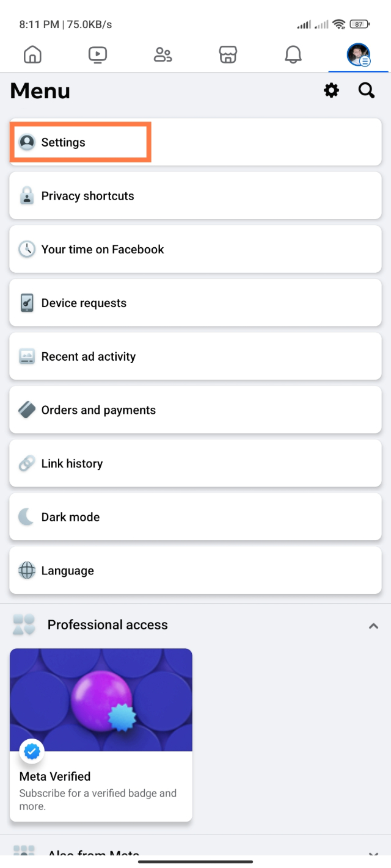Tap the profile picture menu tab
Image resolution: width=391 pixels, height=868 pixels.
pyautogui.click(x=359, y=55)
